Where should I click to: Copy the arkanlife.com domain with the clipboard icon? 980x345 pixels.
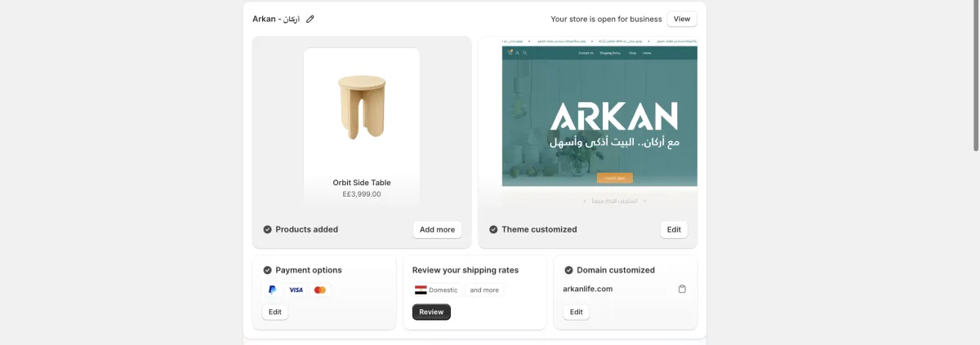coord(682,289)
